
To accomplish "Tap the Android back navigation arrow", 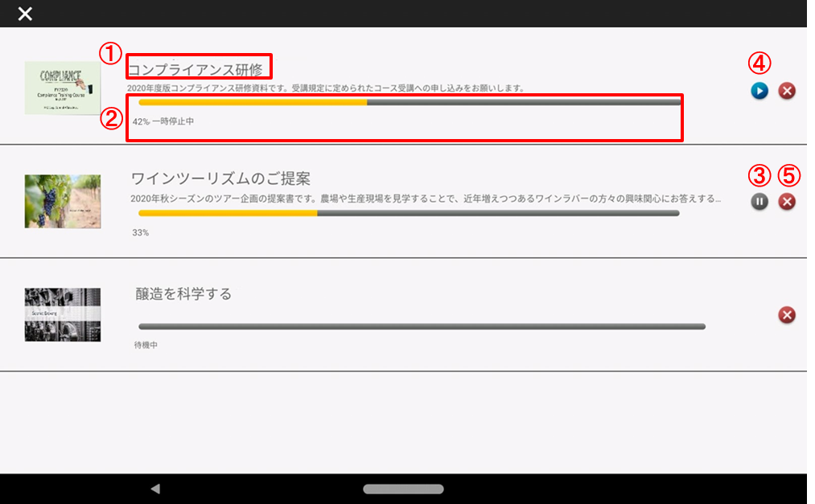I will pyautogui.click(x=155, y=489).
